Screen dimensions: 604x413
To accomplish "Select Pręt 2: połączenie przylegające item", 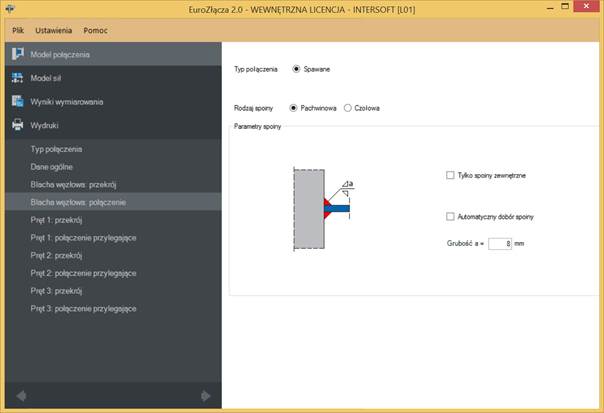I will click(x=113, y=273).
